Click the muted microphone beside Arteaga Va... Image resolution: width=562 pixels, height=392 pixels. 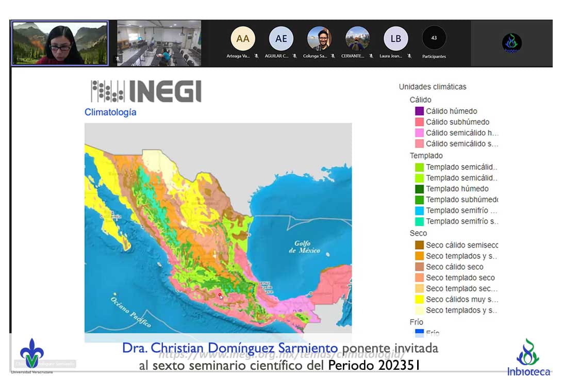(x=256, y=56)
